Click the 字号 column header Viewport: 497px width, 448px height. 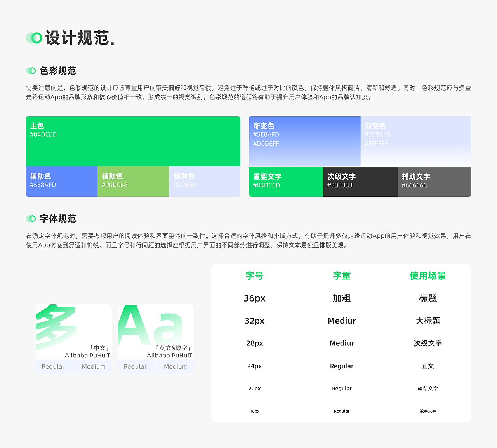point(255,276)
